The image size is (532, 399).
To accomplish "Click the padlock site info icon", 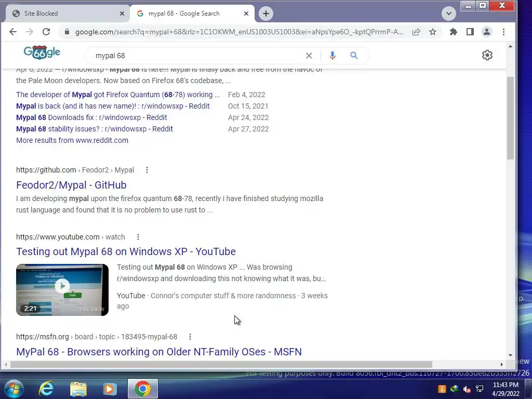I will point(67,32).
